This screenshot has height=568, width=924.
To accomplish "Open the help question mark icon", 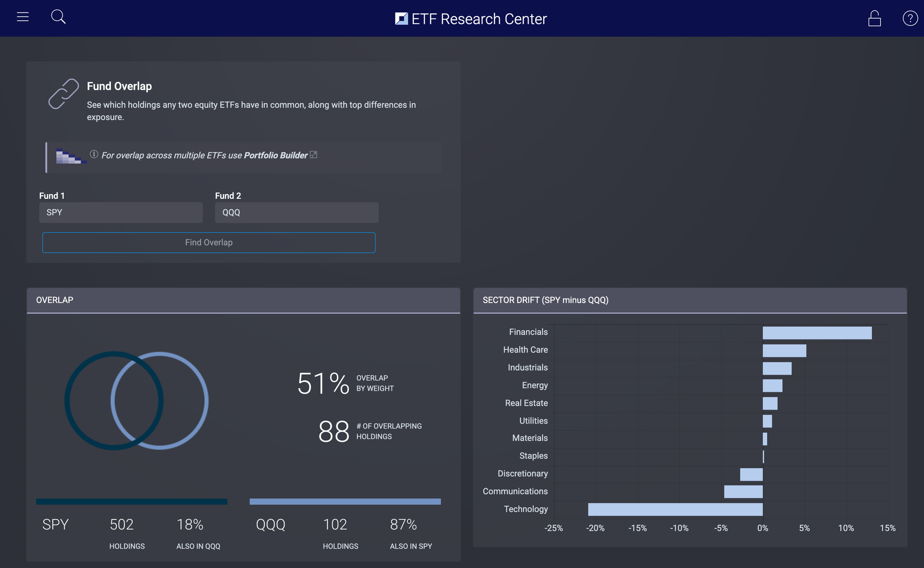I will click(910, 18).
